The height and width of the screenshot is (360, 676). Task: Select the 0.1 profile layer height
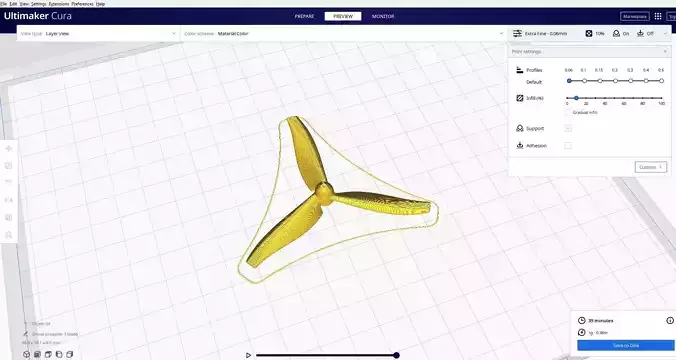[x=585, y=81]
